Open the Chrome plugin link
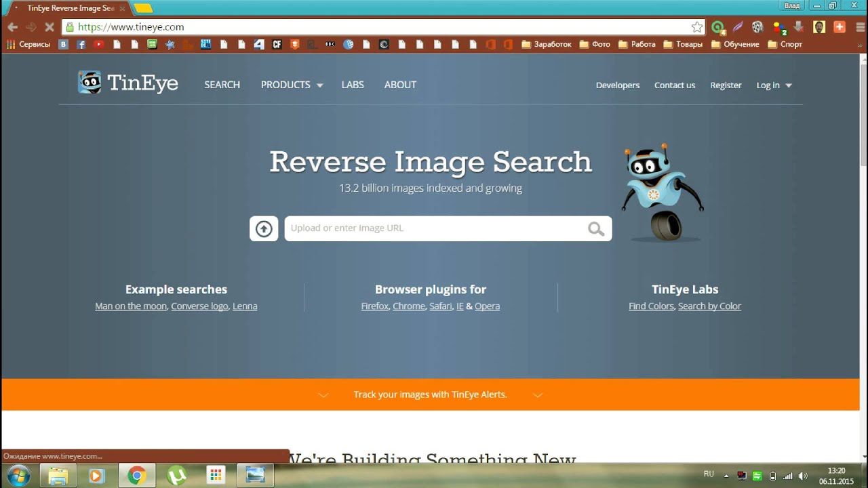Image resolution: width=868 pixels, height=488 pixels. tap(409, 306)
